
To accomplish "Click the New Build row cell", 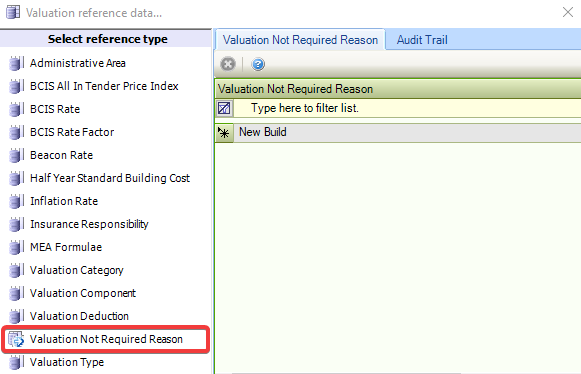I will (407, 133).
